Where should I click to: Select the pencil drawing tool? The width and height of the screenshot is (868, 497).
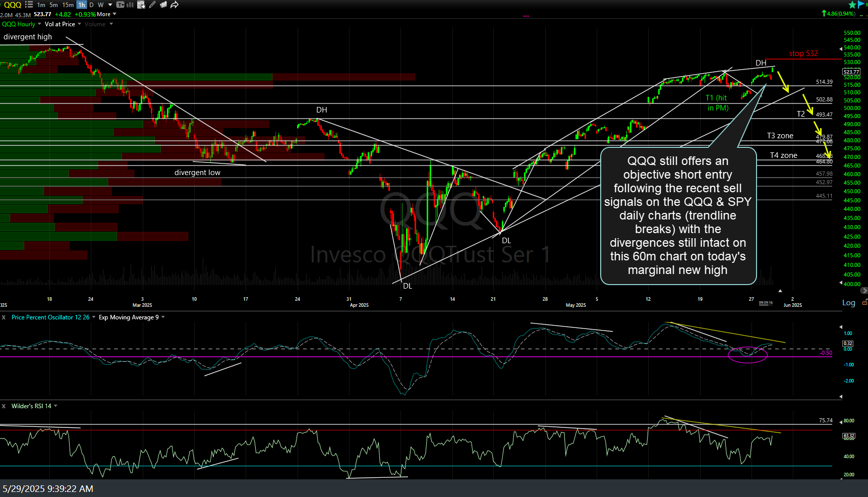coord(152,5)
